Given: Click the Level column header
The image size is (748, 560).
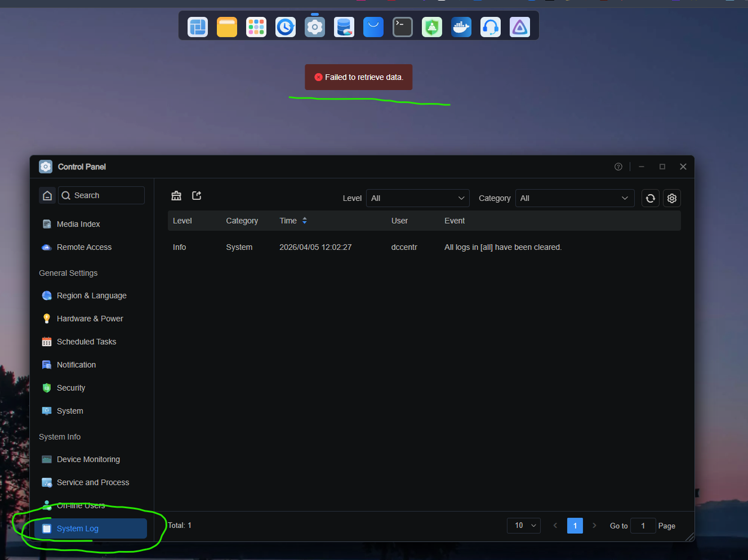Looking at the screenshot, I should (182, 221).
